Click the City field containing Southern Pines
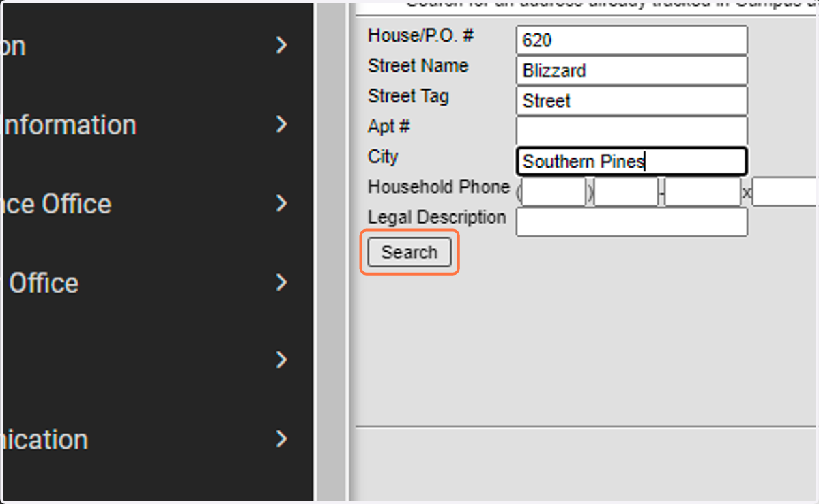819x504 pixels. pyautogui.click(x=632, y=162)
